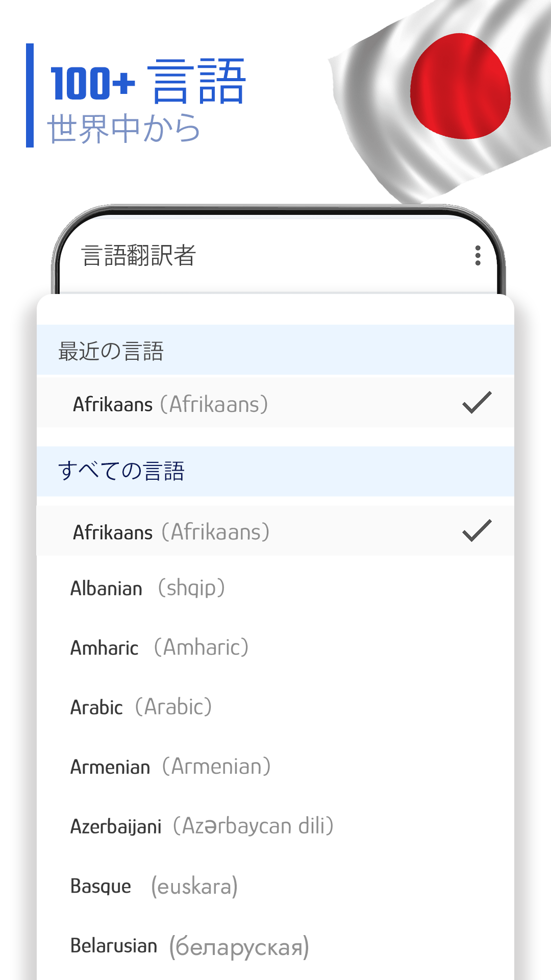
Task: Click the native name (shqip) label
Action: [x=191, y=588]
